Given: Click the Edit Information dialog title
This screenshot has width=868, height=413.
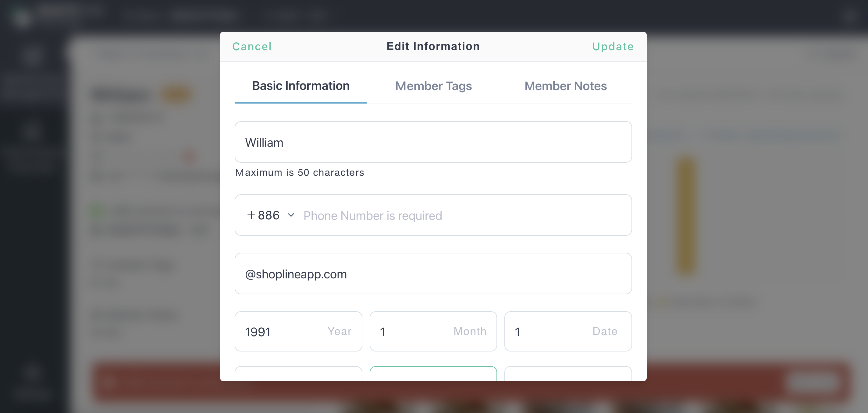Looking at the screenshot, I should pyautogui.click(x=433, y=46).
